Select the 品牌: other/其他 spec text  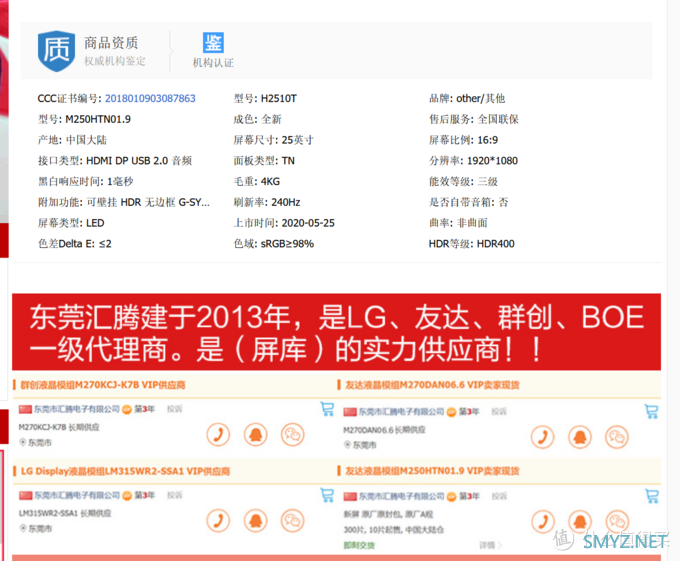[x=467, y=98]
